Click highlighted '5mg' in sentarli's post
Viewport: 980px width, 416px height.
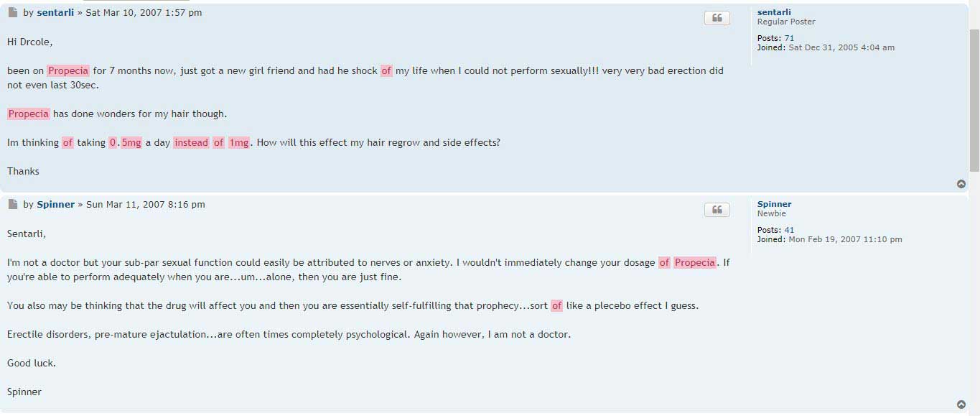pyautogui.click(x=131, y=142)
